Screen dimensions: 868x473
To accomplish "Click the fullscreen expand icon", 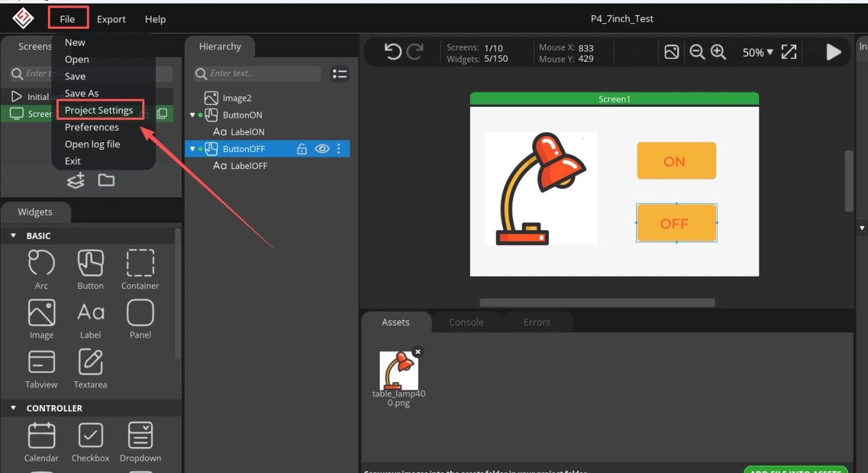I will point(789,52).
